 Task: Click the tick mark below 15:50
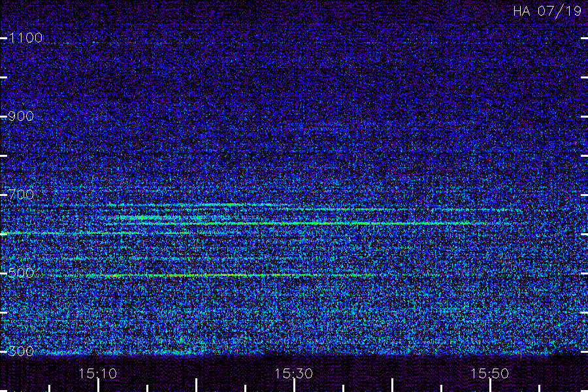pos(490,385)
